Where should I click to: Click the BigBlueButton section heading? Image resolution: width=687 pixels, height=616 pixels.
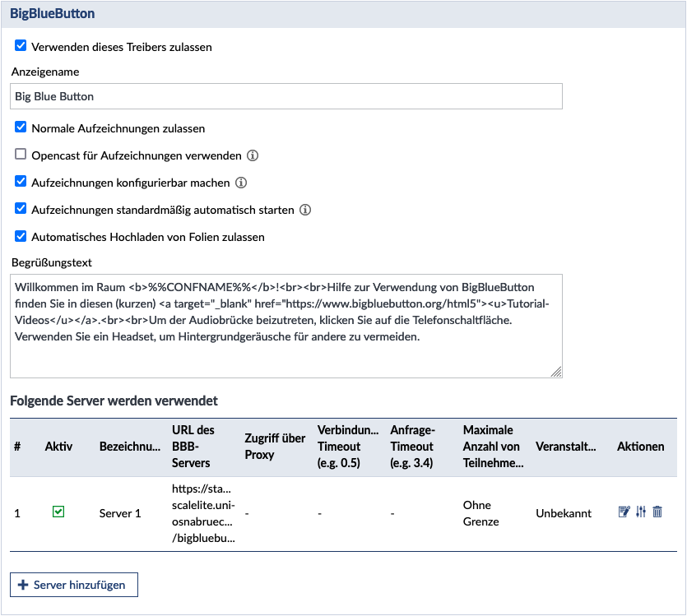pyautogui.click(x=53, y=14)
